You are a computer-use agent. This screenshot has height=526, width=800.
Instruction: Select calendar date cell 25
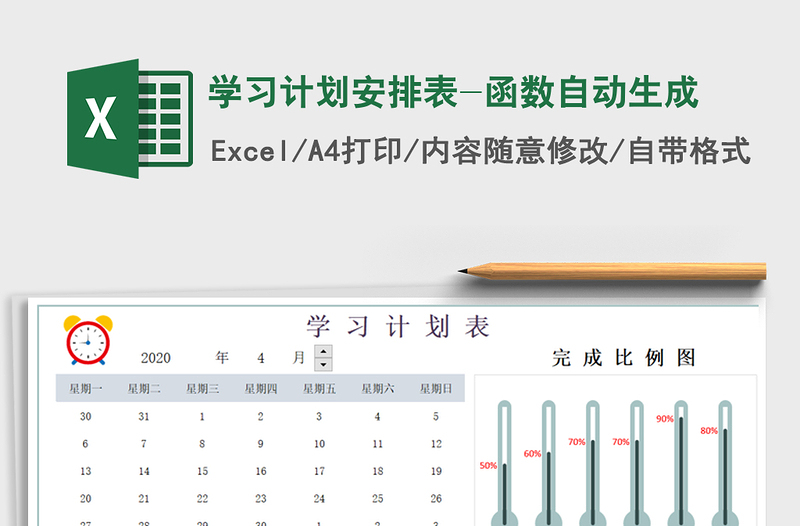[x=378, y=498]
